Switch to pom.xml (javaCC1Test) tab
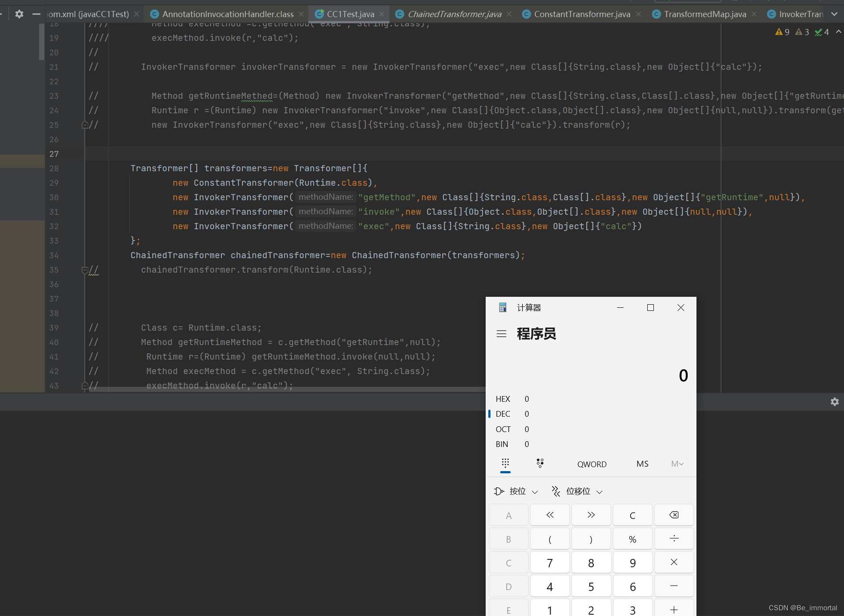844x616 pixels. (x=88, y=14)
